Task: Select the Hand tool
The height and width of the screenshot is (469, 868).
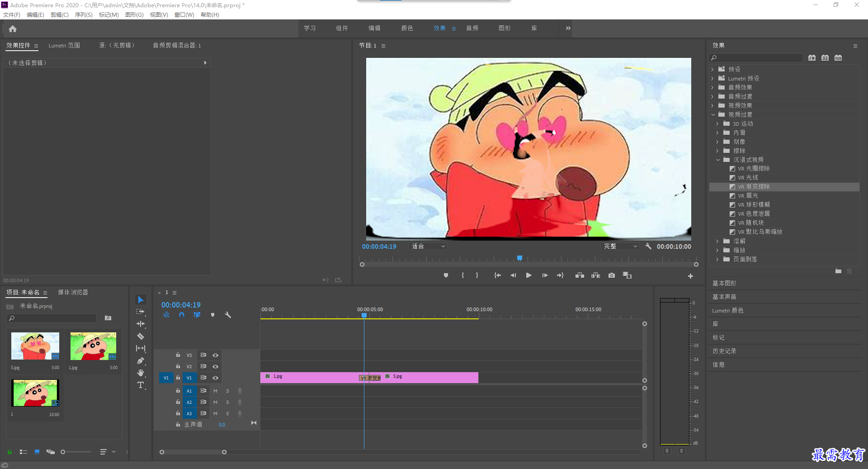Action: pyautogui.click(x=141, y=373)
